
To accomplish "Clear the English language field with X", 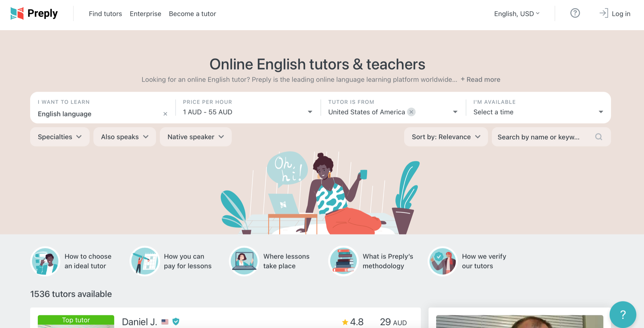I will click(x=165, y=114).
